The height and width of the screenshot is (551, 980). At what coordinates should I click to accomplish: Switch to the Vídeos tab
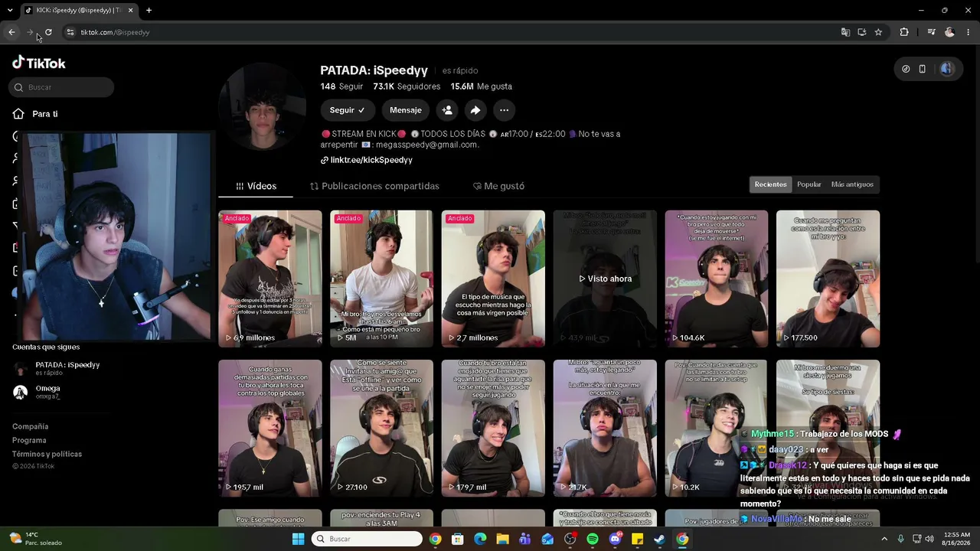click(256, 186)
